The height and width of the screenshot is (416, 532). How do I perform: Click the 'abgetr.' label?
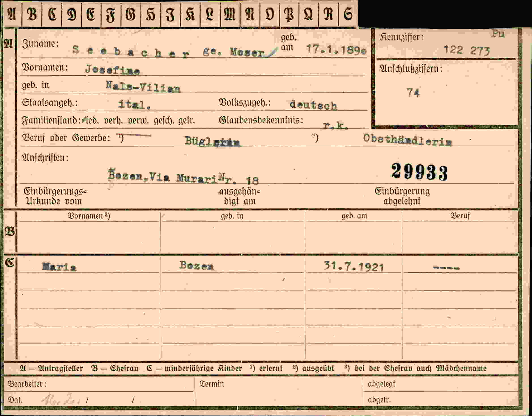click(x=379, y=400)
